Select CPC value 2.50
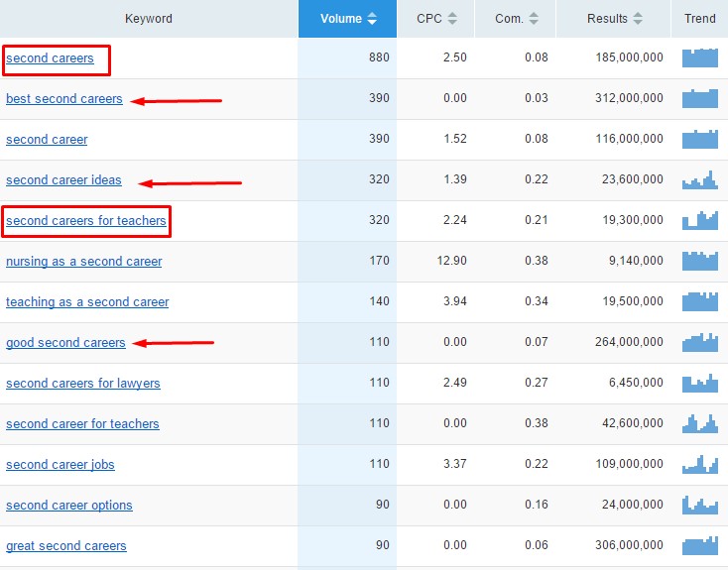728x570 pixels. point(455,57)
